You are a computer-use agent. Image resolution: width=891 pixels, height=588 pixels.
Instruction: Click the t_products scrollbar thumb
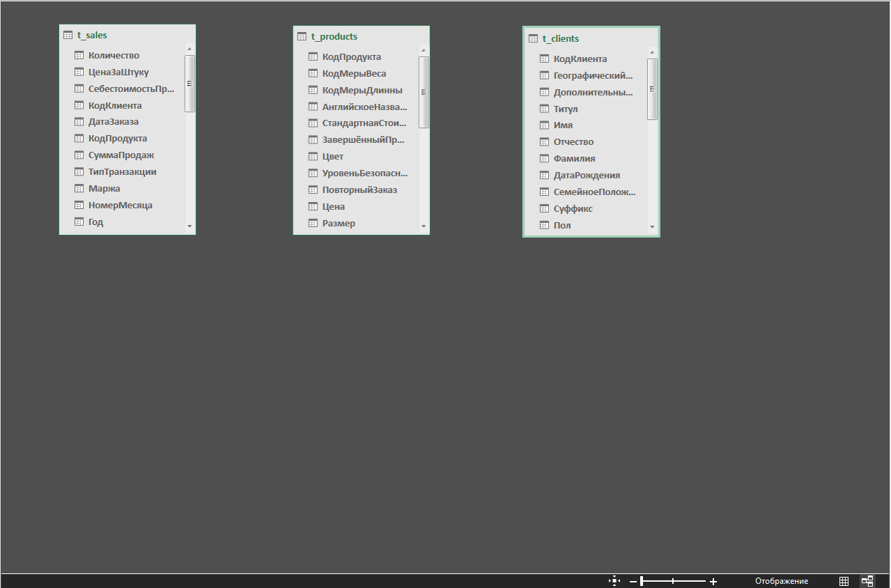(424, 92)
